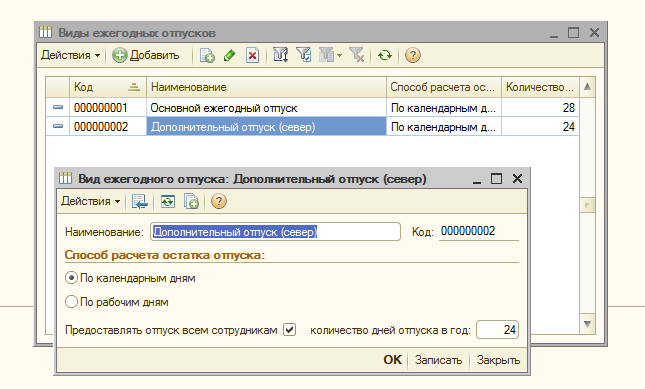
Task: Click the Записать button
Action: 439,360
